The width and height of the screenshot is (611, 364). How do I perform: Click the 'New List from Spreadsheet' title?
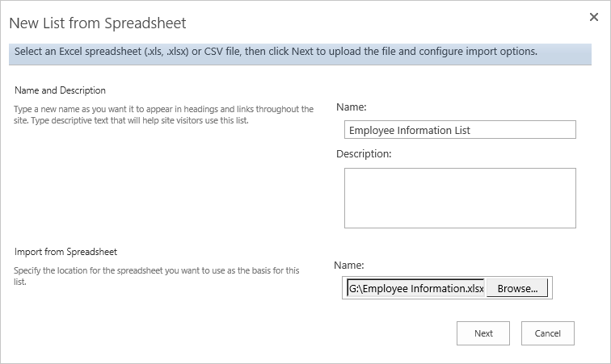click(x=98, y=23)
